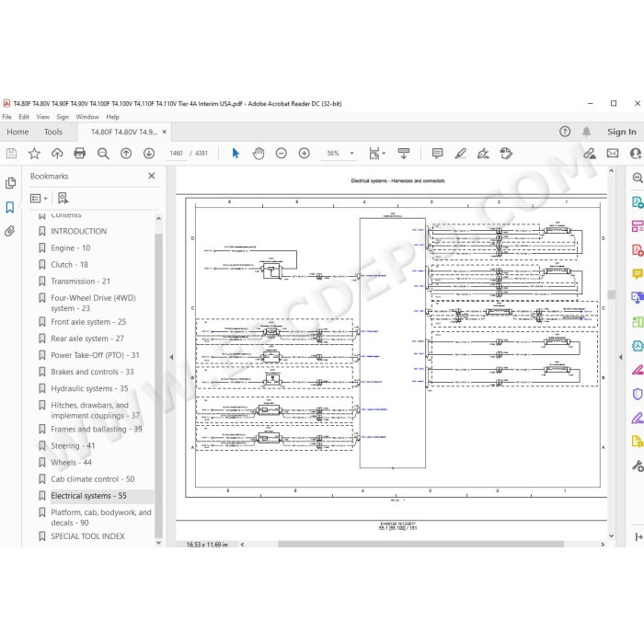Viewport: 644px width, 644px height.
Task: Click document vertical scroll down arrow
Action: point(611,536)
